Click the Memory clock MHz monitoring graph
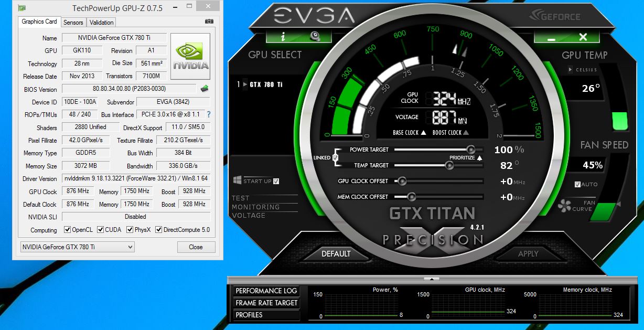 pos(576,305)
